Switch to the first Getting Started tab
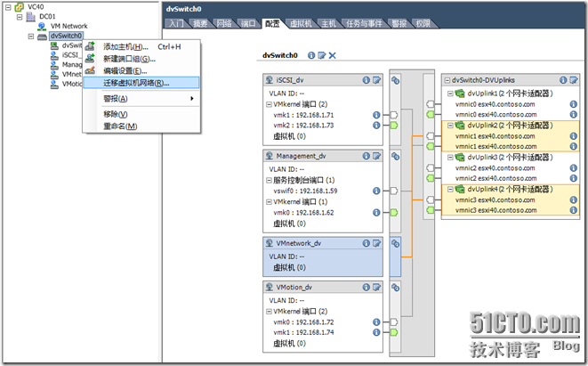 pos(176,24)
